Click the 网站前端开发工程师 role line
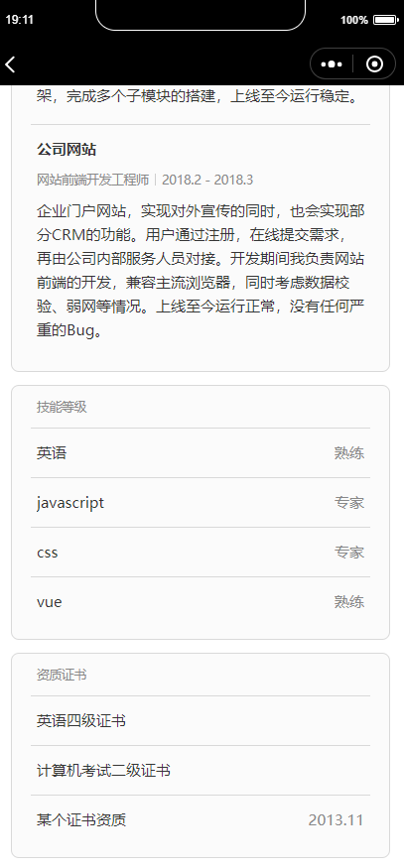The image size is (404, 868). tap(92, 180)
